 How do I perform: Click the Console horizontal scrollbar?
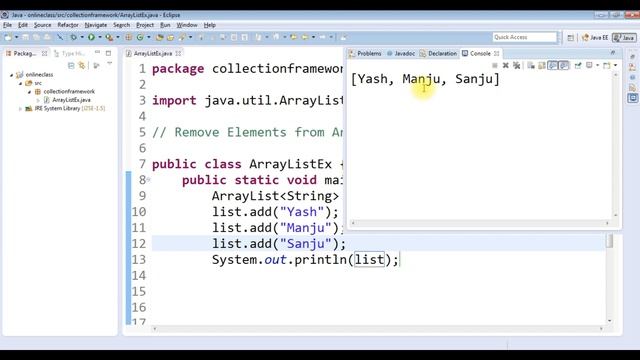[480, 223]
